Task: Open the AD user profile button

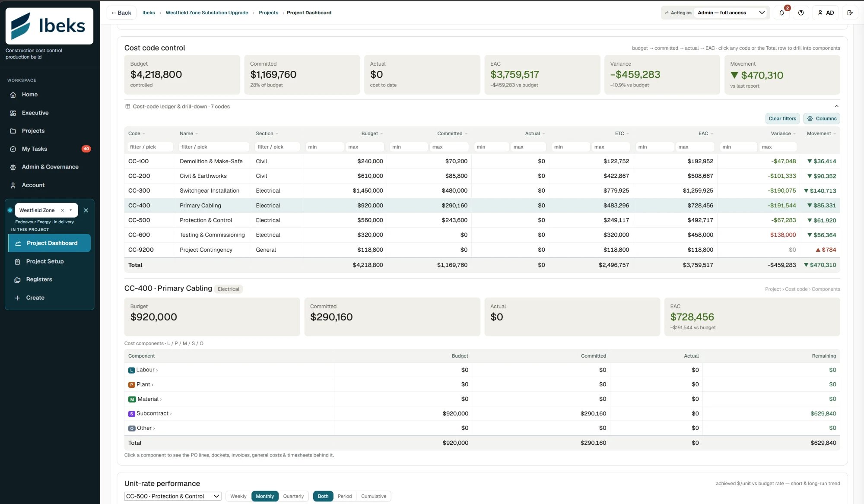Action: [826, 13]
